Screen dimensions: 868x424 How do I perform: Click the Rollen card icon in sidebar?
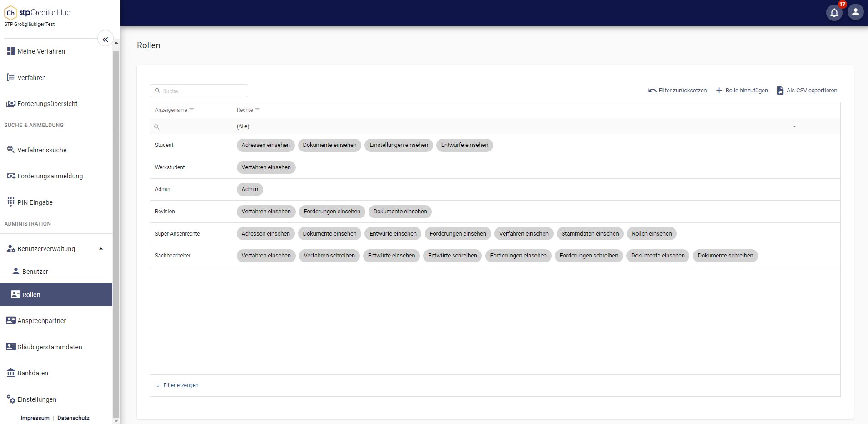[15, 294]
